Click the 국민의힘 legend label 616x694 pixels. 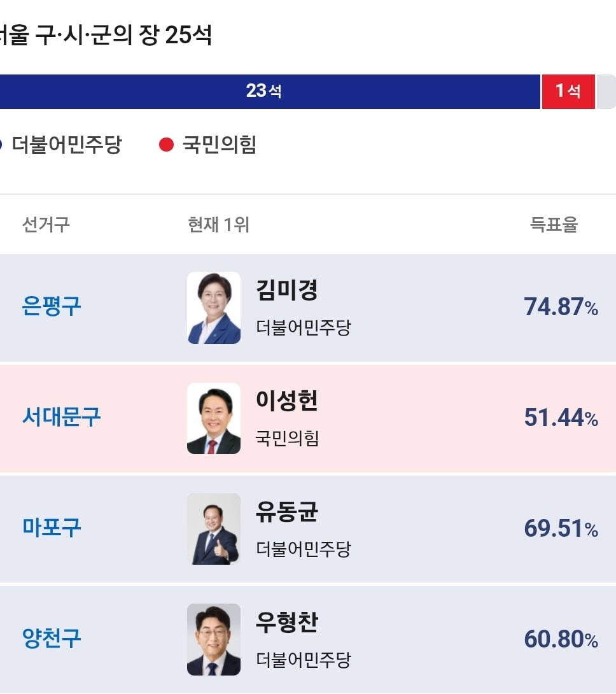(x=220, y=145)
